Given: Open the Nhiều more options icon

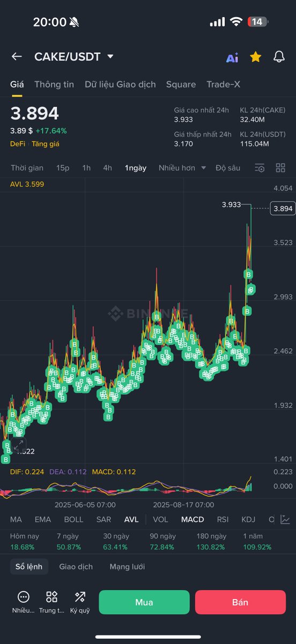Looking at the screenshot, I should click(x=23, y=602).
